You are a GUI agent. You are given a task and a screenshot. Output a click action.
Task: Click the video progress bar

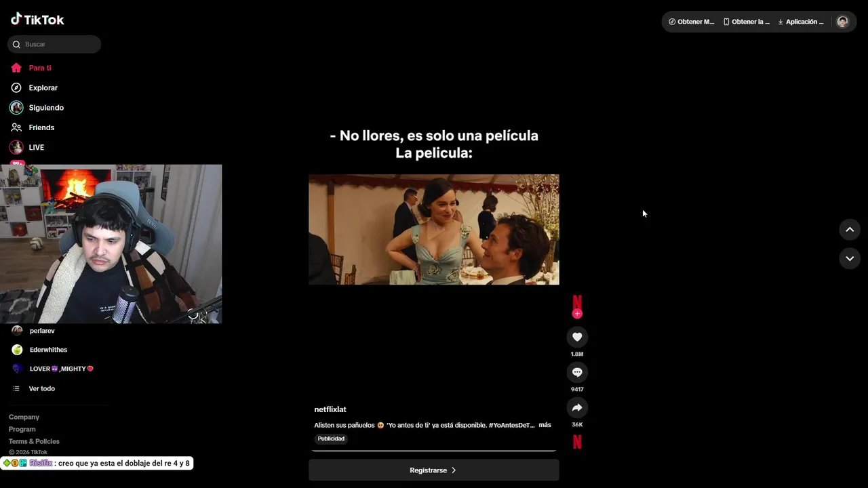434,450
